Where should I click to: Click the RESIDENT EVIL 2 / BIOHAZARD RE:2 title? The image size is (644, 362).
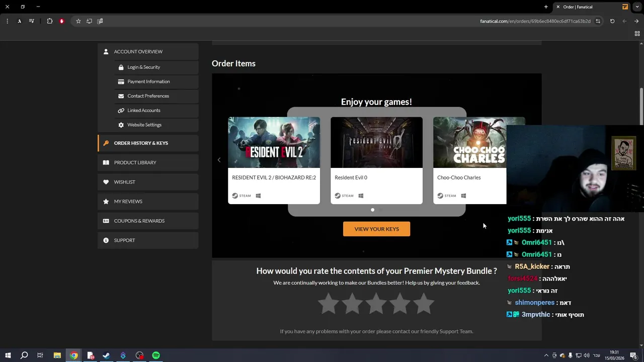coord(274,177)
